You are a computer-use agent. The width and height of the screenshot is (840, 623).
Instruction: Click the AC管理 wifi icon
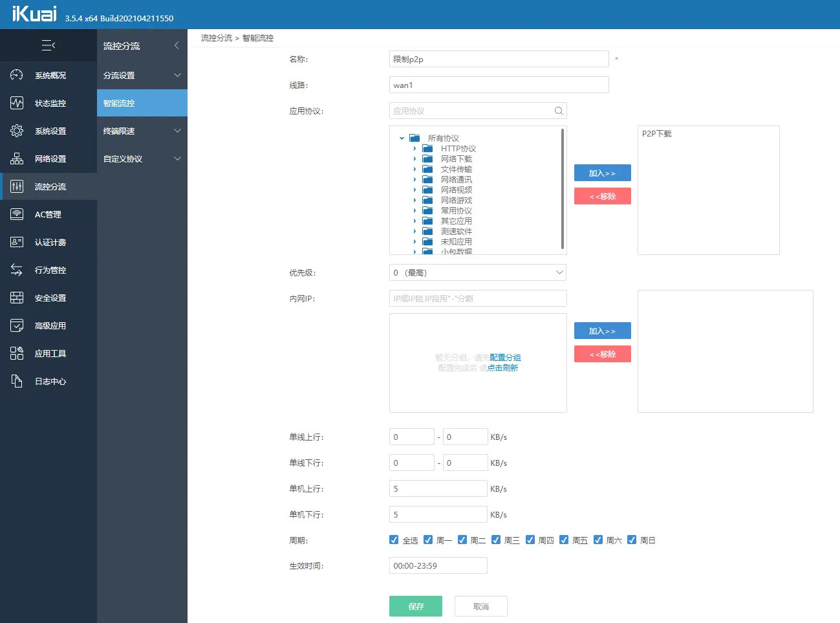tap(17, 214)
